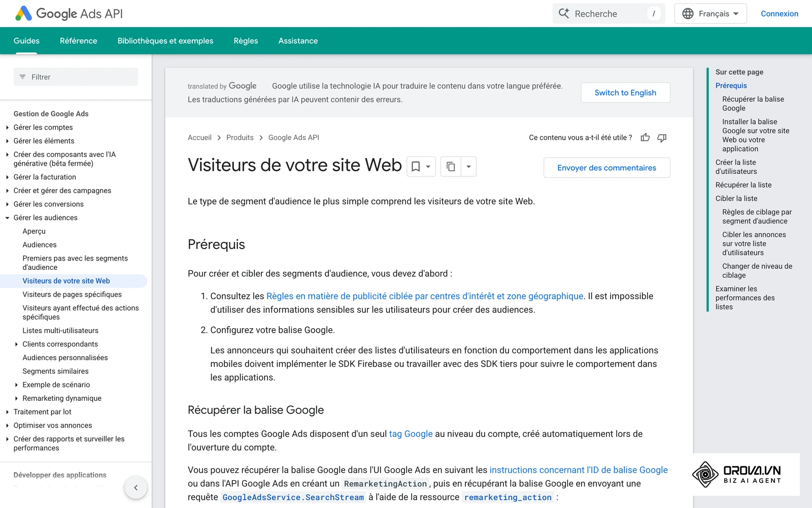812x508 pixels.
Task: Click the thumbs-down not helpful icon
Action: click(x=662, y=138)
